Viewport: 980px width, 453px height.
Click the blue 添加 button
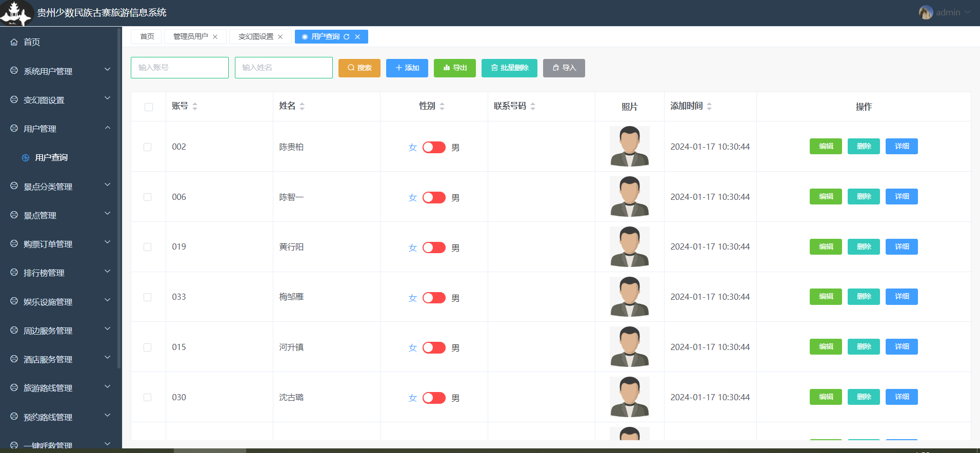407,68
